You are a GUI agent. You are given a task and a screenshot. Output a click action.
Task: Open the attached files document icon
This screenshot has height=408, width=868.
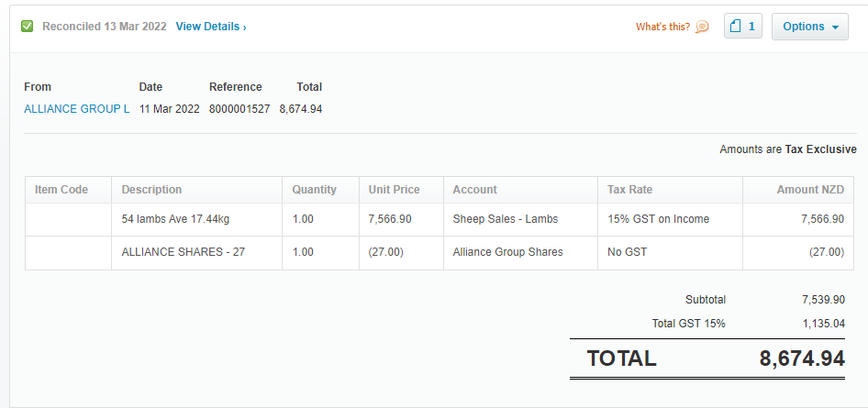point(736,26)
